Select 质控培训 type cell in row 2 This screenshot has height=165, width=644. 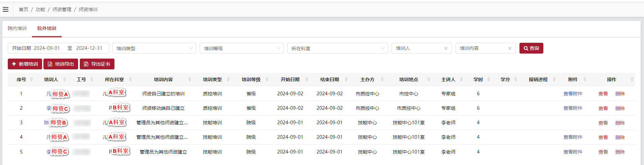click(212, 108)
